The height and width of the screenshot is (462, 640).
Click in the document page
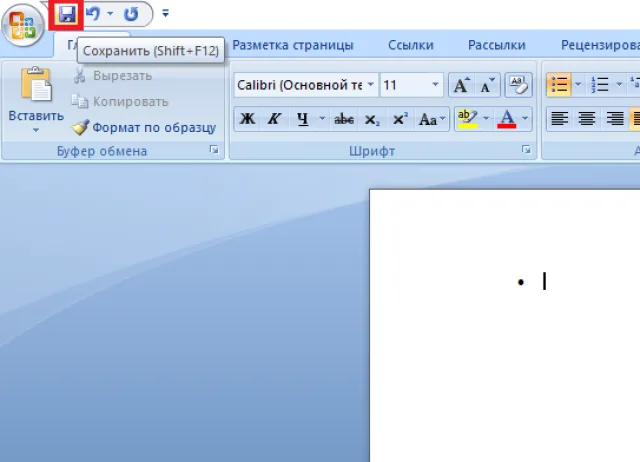(504, 326)
